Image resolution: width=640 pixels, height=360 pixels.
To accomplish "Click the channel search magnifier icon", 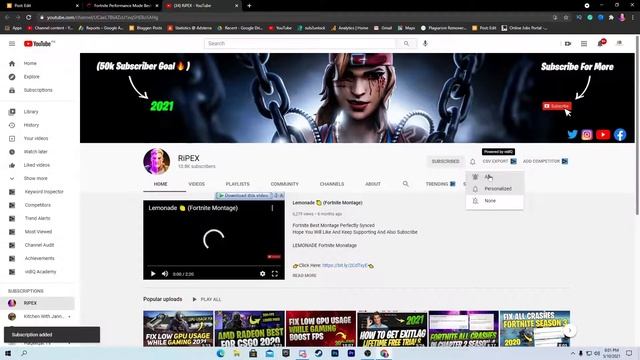I will pyautogui.click(x=405, y=184).
